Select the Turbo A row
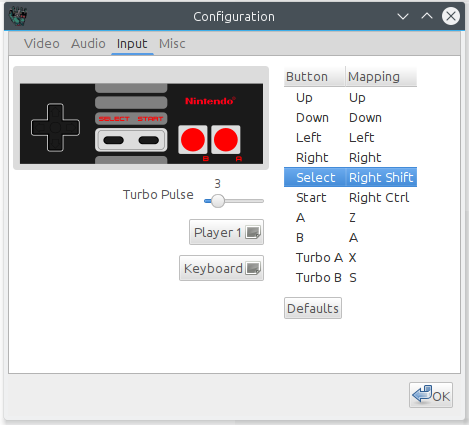The height and width of the screenshot is (425, 469). pos(350,258)
